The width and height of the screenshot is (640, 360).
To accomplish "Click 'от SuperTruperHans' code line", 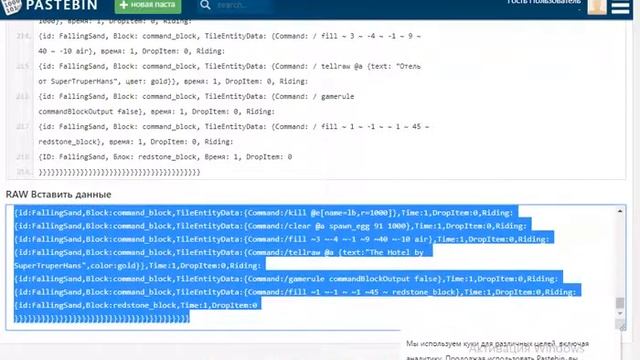I will 173,82.
